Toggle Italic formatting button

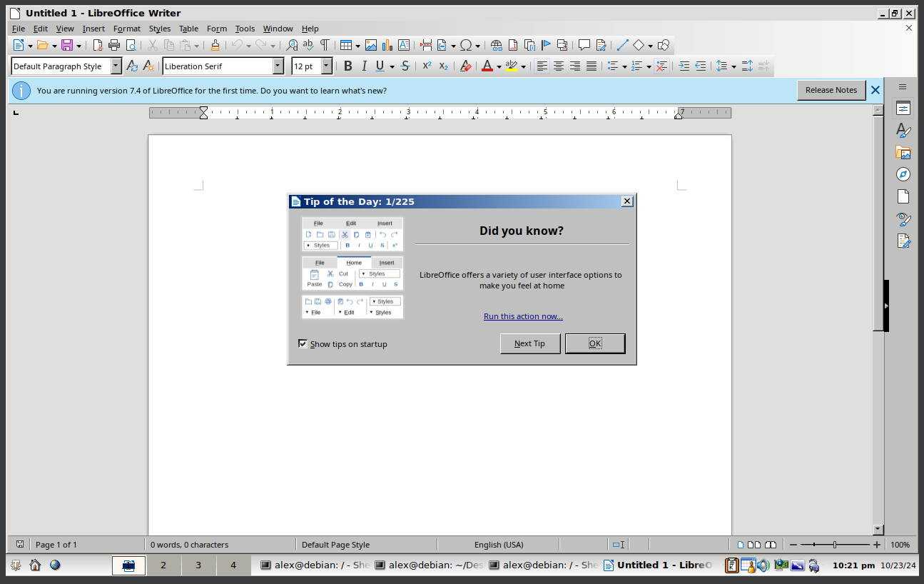[x=364, y=66]
